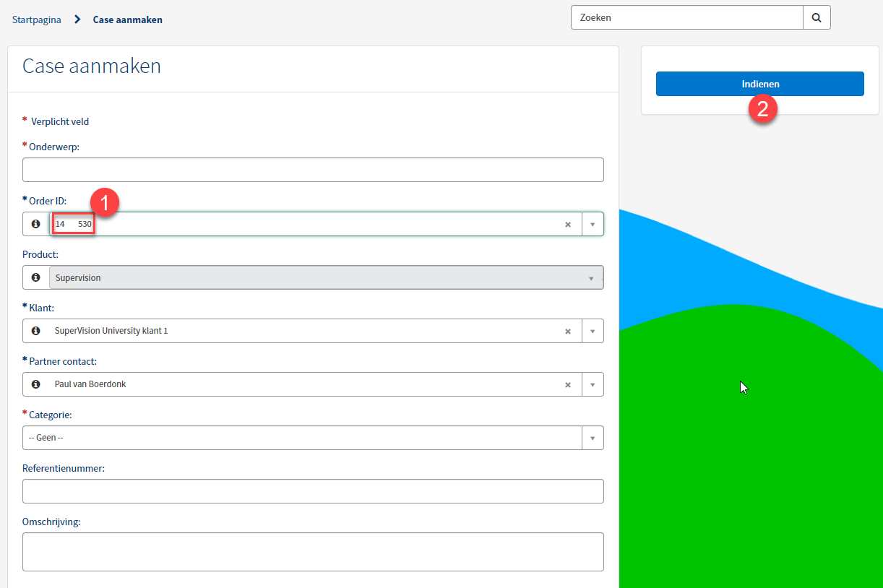The image size is (883, 588).
Task: Click the SuperVision University klant 1 value
Action: pos(111,331)
